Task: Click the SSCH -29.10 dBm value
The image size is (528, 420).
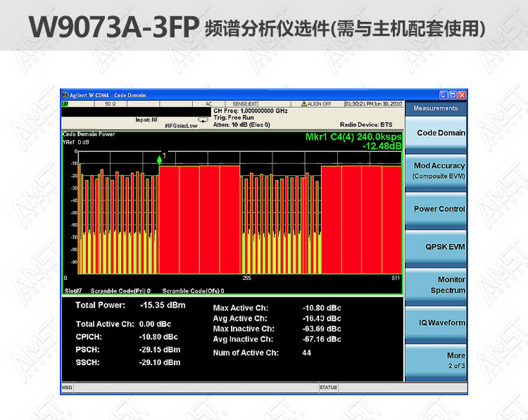Action: pos(160,362)
